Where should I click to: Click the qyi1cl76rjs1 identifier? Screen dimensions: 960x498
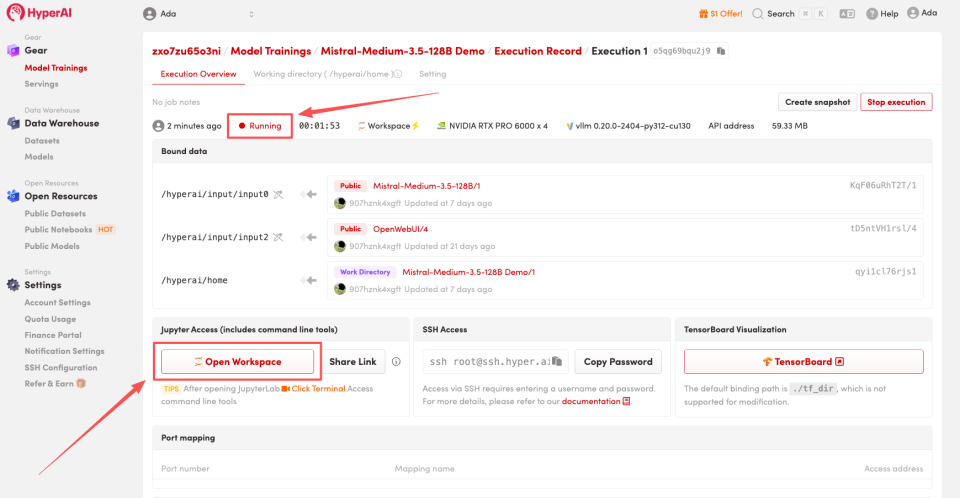886,271
